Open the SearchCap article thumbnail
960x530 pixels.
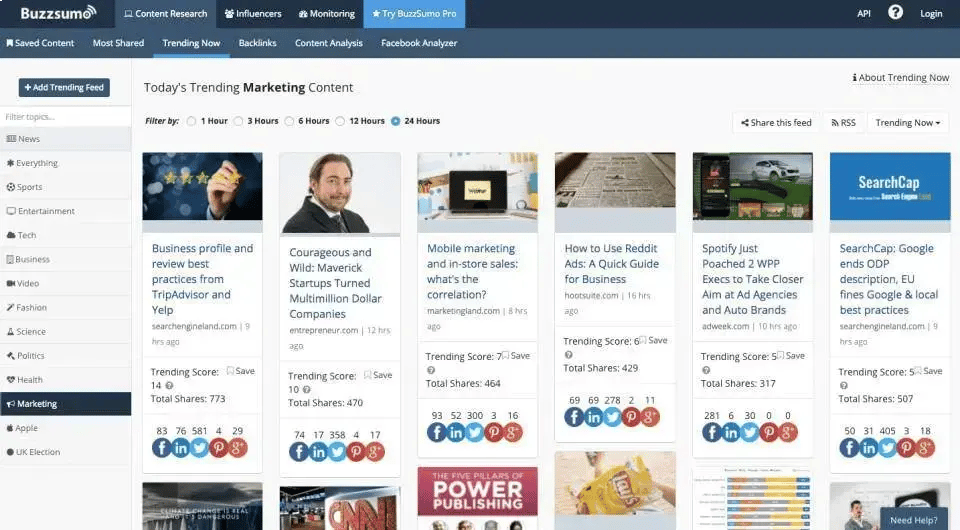890,186
